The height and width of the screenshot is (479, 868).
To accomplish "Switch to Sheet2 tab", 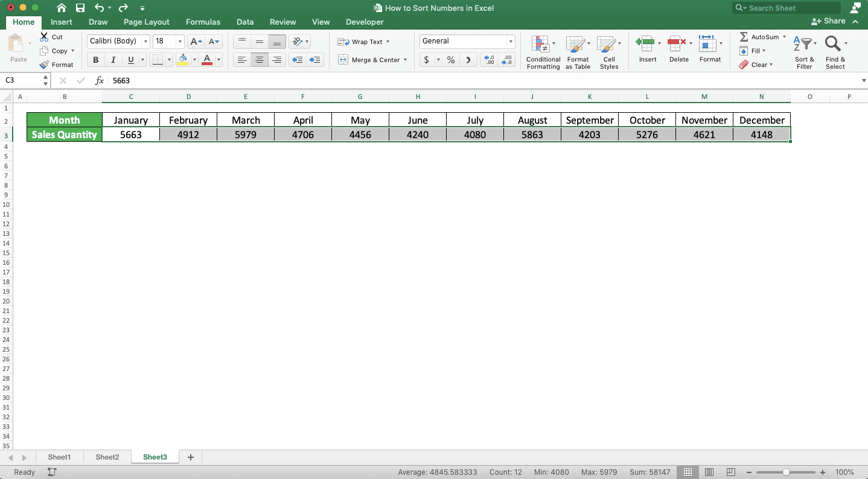I will (x=107, y=457).
